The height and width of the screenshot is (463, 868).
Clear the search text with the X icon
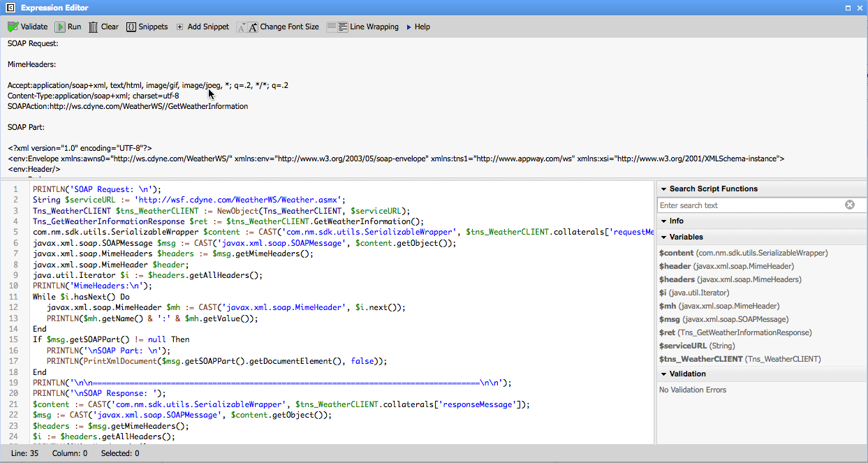pos(850,205)
